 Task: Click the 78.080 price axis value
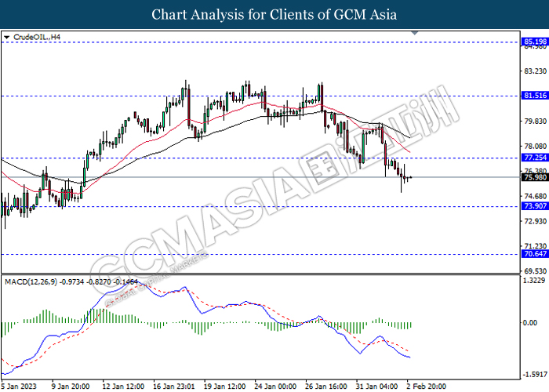535,146
